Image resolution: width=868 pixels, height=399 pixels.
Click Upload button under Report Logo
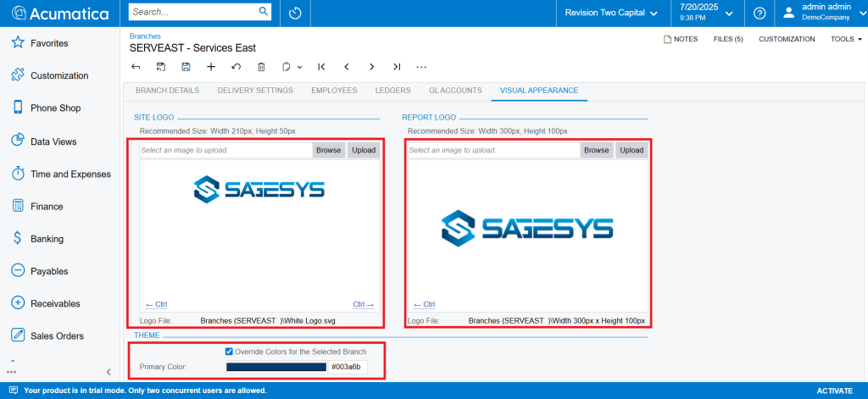coord(631,150)
